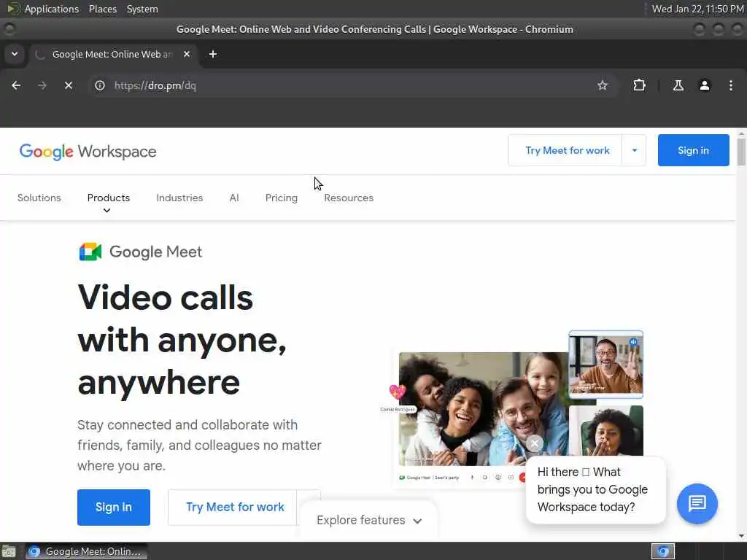Select the Google Meet browser tab

[x=115, y=54]
